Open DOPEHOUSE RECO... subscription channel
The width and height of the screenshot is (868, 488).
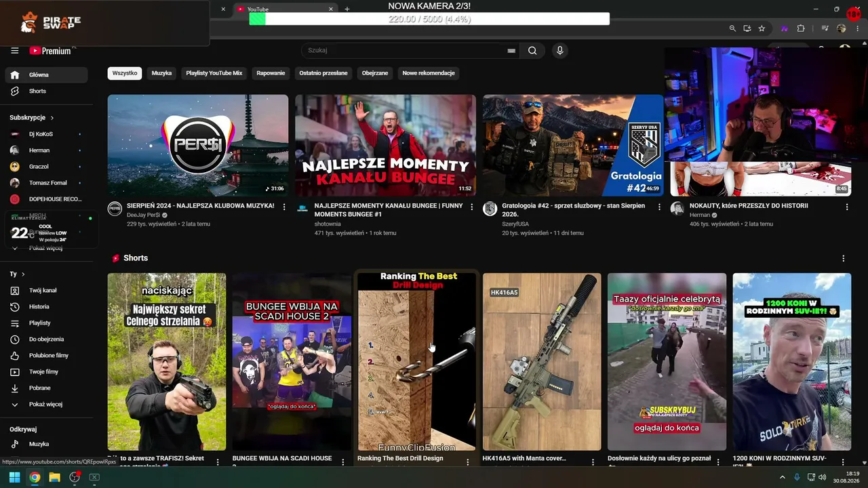pyautogui.click(x=46, y=199)
